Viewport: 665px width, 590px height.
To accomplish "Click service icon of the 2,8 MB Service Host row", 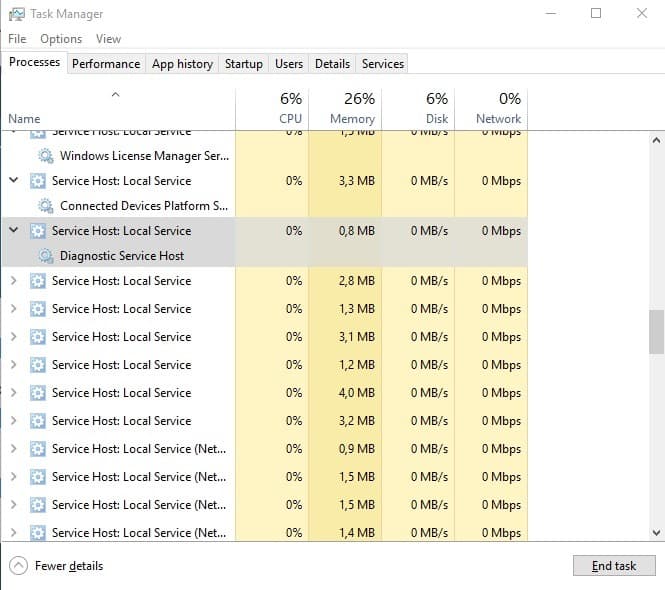I will (38, 281).
